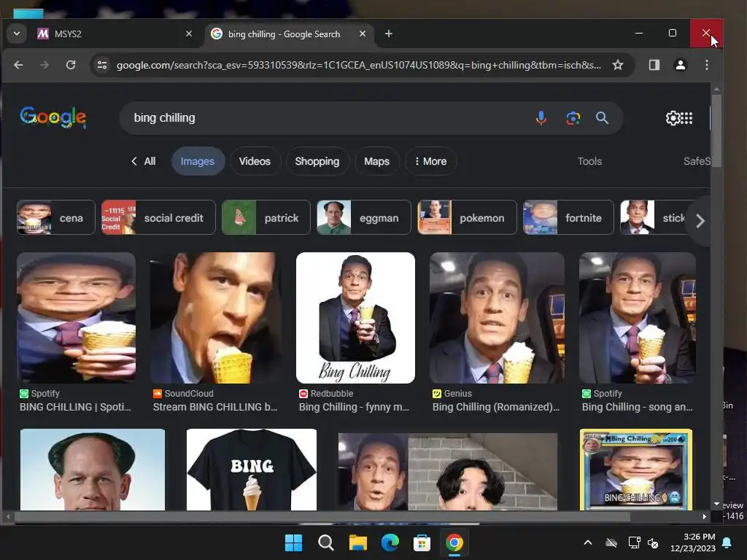The height and width of the screenshot is (560, 747).
Task: Open the Redbubble Bing Chilling image
Action: click(355, 318)
